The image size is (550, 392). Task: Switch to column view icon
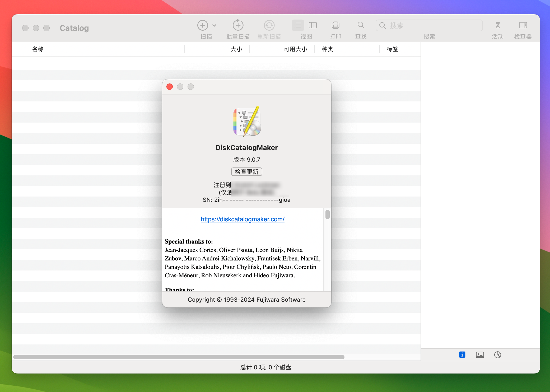[313, 25]
